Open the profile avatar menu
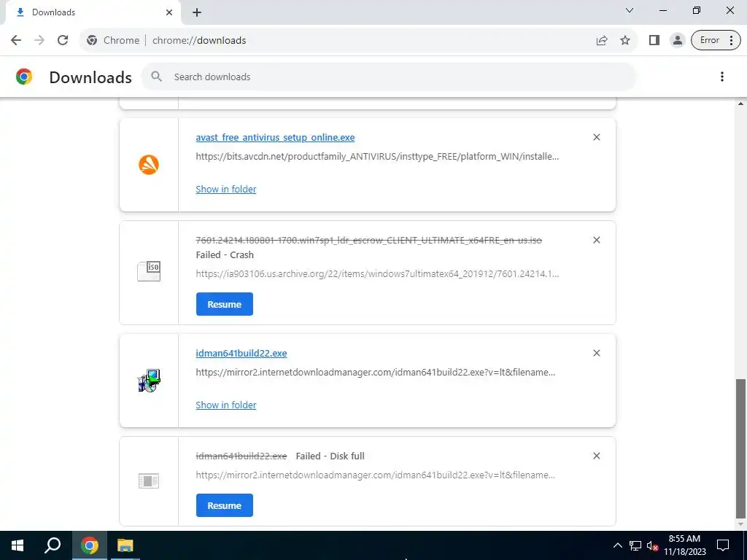 point(677,41)
